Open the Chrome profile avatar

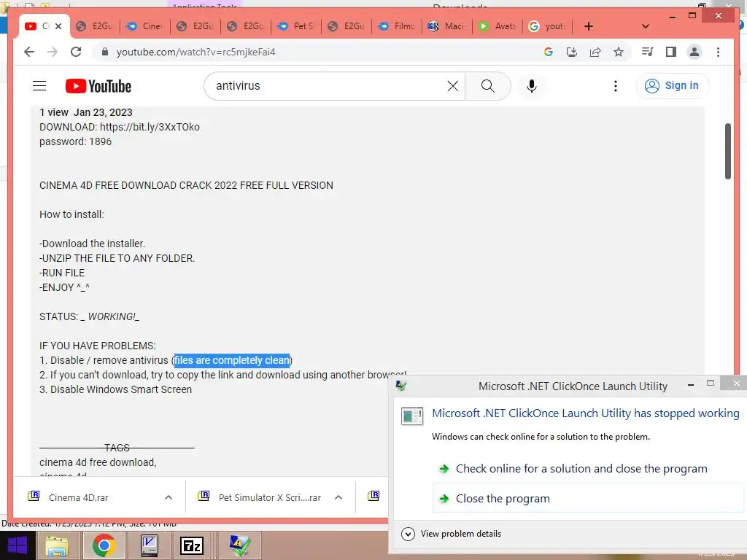tap(694, 52)
